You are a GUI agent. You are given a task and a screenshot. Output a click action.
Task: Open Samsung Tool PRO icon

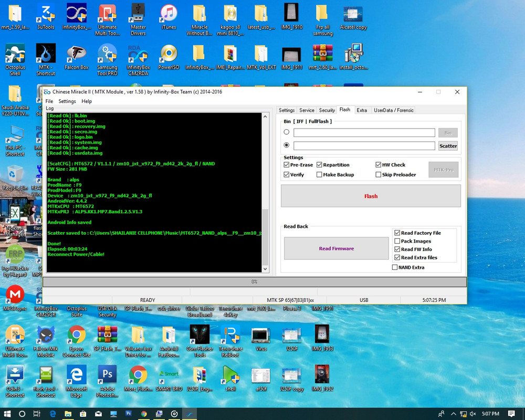107,60
